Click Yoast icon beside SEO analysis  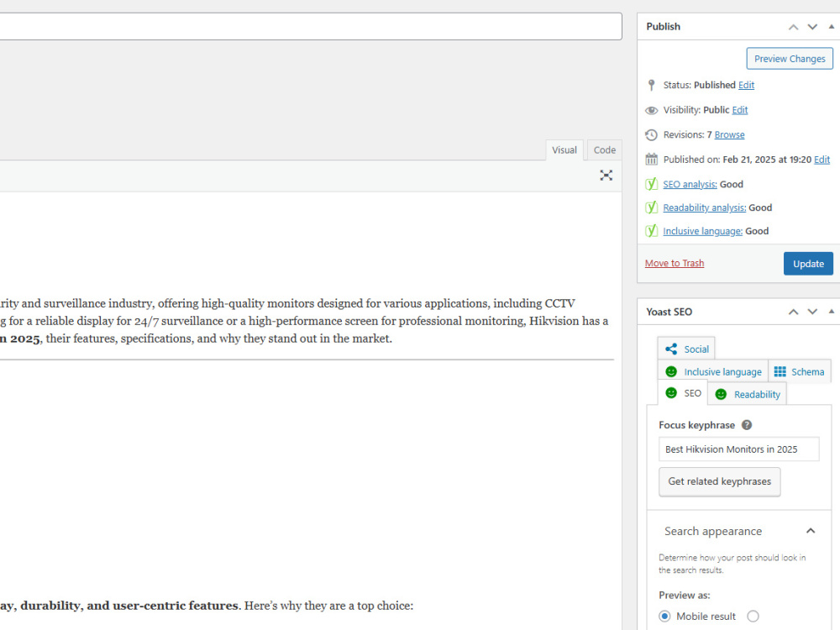[x=651, y=184]
